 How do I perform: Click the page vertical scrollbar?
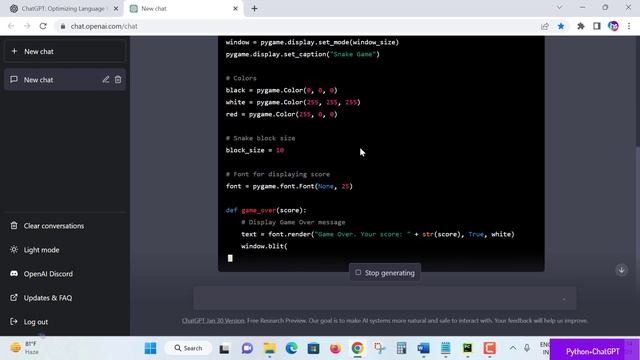click(x=637, y=186)
